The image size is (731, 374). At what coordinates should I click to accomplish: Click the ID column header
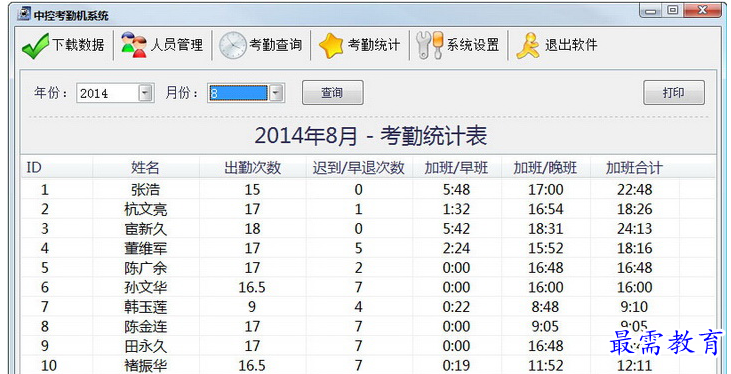coord(34,167)
